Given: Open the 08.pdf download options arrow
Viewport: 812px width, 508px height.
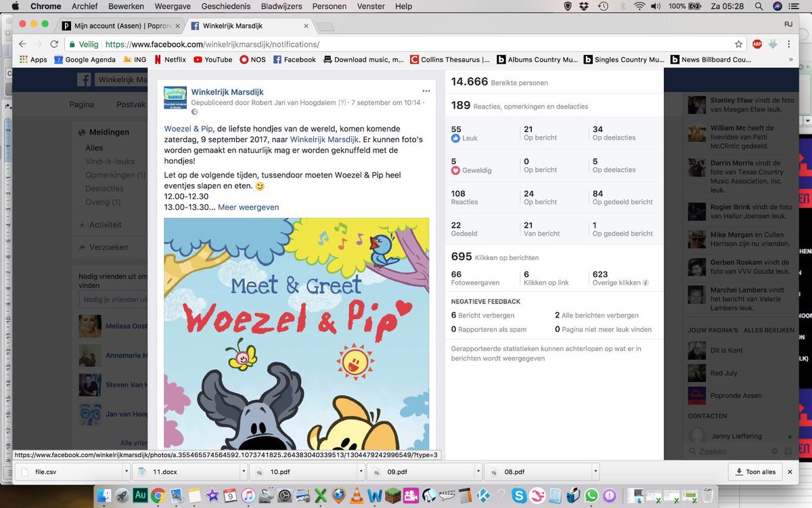Looking at the screenshot, I should point(595,471).
